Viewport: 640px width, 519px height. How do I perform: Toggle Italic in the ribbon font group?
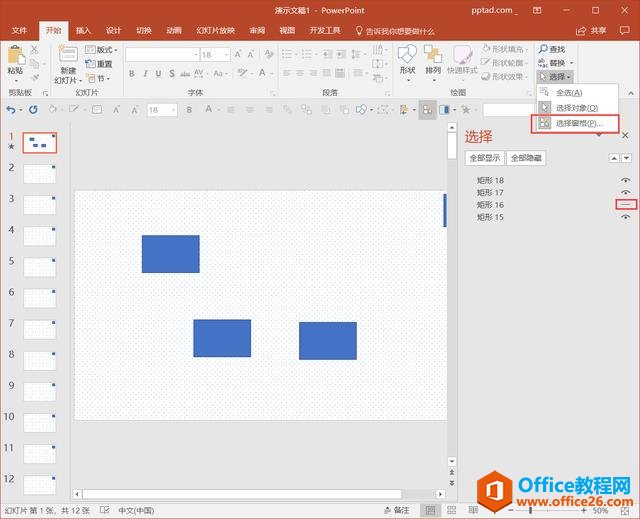(145, 73)
